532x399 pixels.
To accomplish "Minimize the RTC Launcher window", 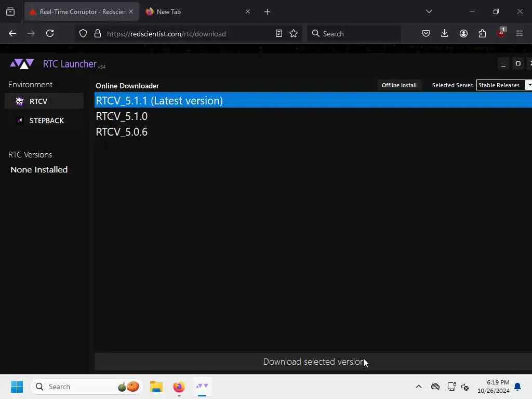I will point(503,64).
